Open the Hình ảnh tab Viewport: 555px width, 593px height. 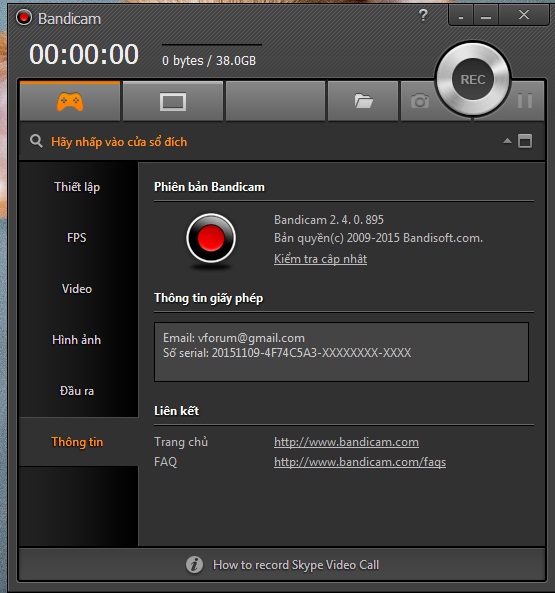[x=77, y=340]
